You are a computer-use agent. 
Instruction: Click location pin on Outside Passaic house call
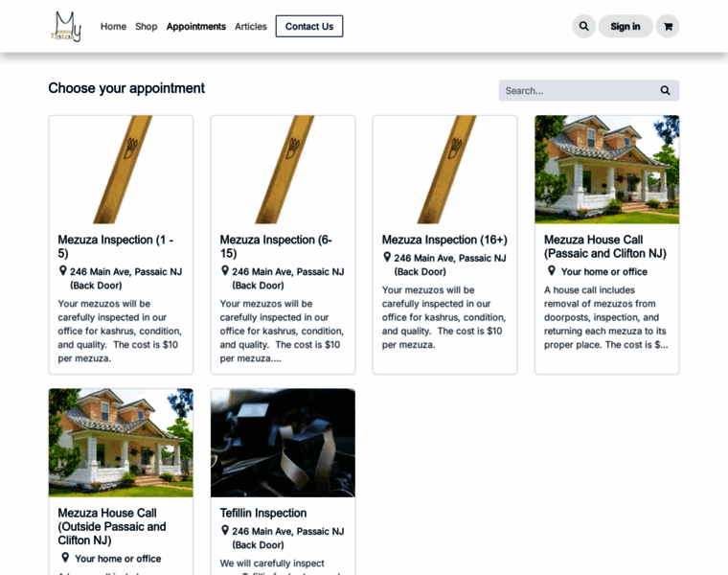click(x=65, y=558)
